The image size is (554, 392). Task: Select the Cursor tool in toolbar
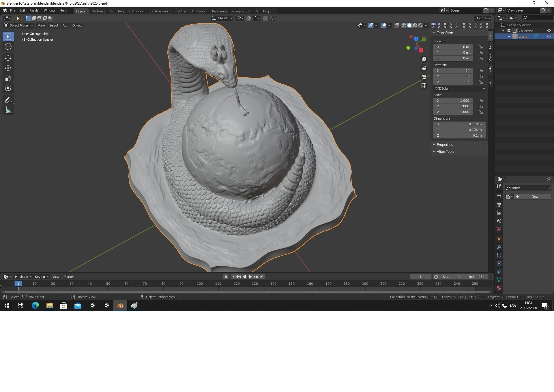[x=8, y=46]
